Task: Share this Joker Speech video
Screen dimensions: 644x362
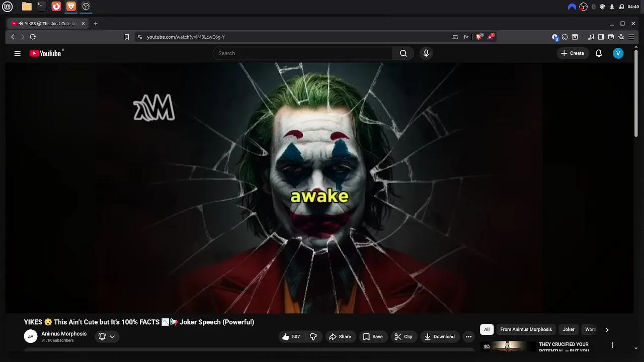Action: [340, 337]
